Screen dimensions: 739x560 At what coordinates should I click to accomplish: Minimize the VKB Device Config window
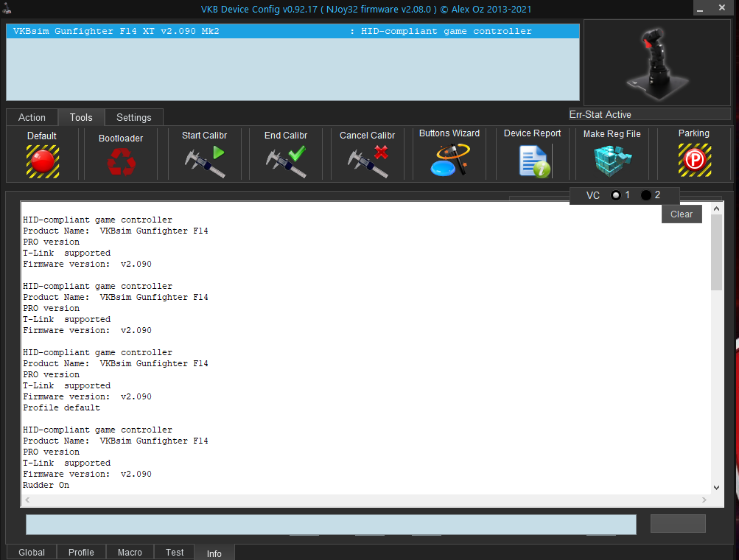tap(700, 9)
